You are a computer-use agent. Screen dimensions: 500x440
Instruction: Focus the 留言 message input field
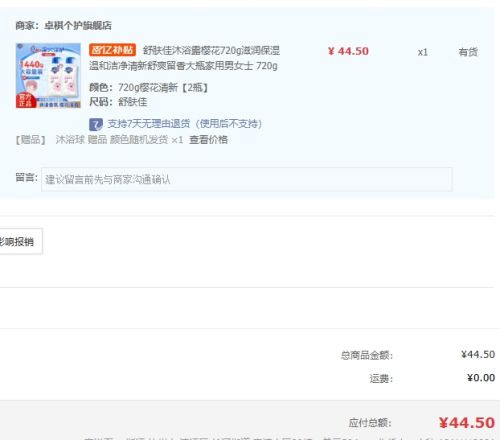(x=247, y=179)
